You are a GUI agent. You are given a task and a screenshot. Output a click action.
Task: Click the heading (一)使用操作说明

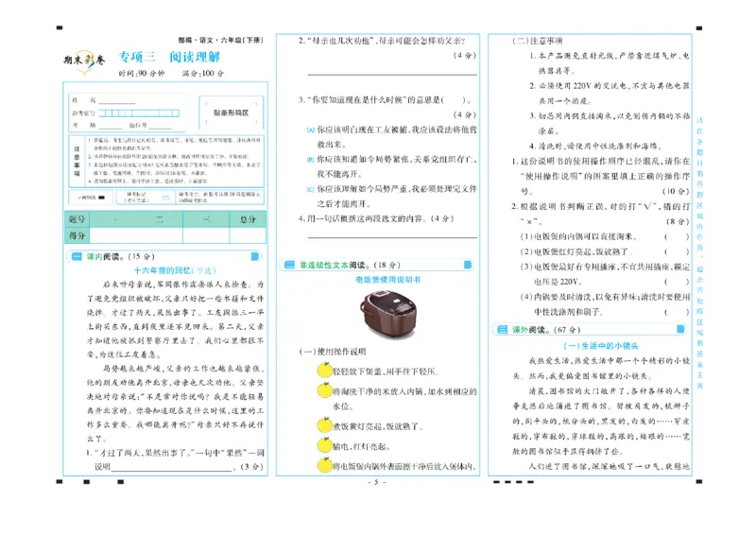click(333, 352)
